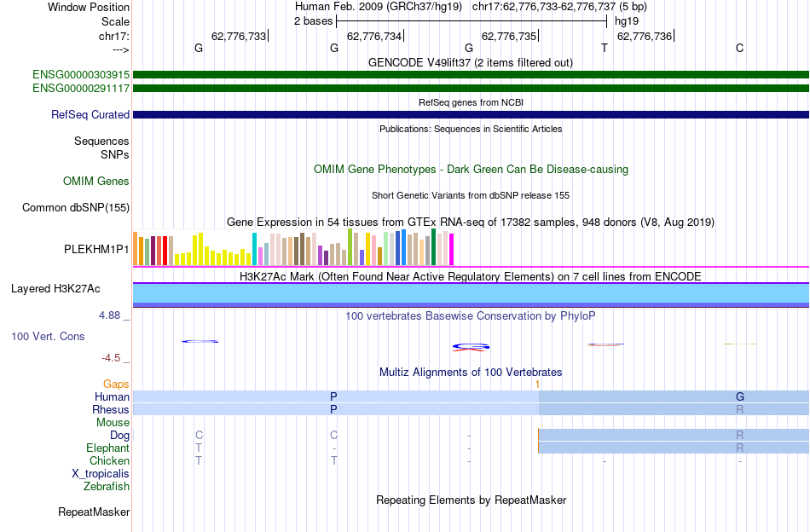Click the Zebrafish alignment row label
Viewport: 810px width, 532px height.
click(107, 487)
